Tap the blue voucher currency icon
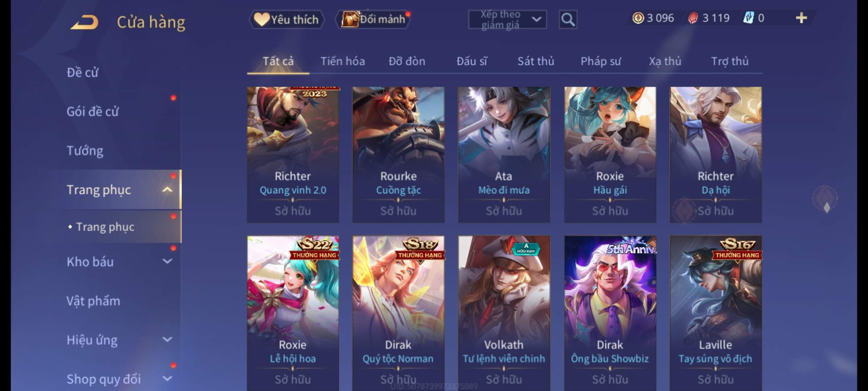 (748, 18)
